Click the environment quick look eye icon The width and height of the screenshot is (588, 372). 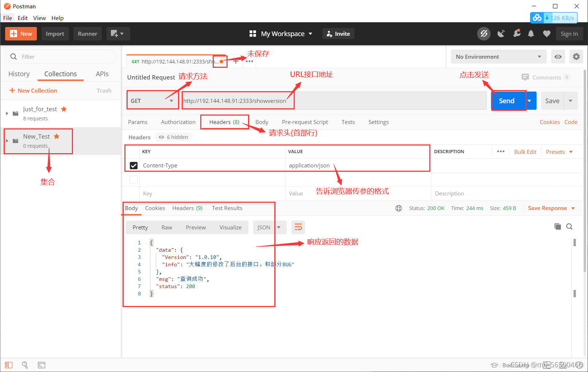[x=558, y=57]
